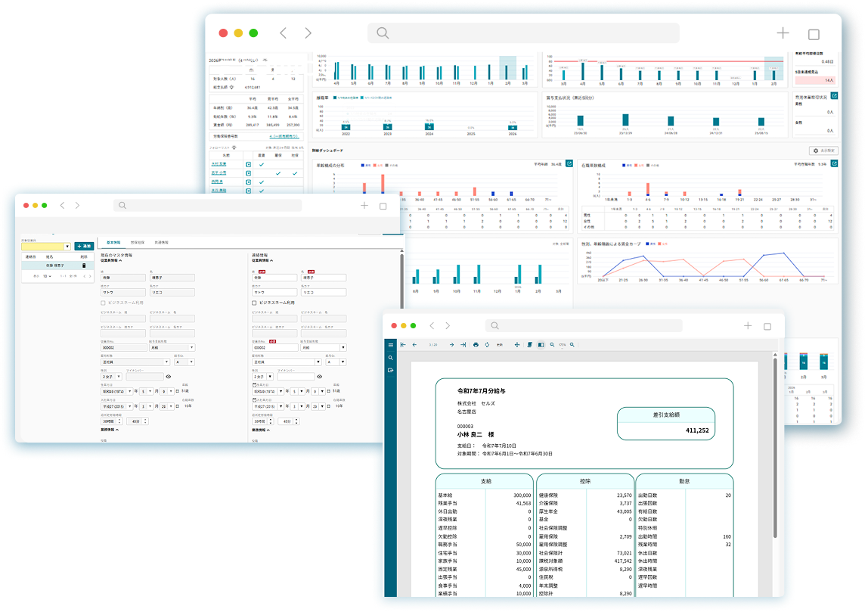Toggle マイナンバー visibility eye in 連絡情報 column
Screen dimensions: 868x612
pos(320,376)
